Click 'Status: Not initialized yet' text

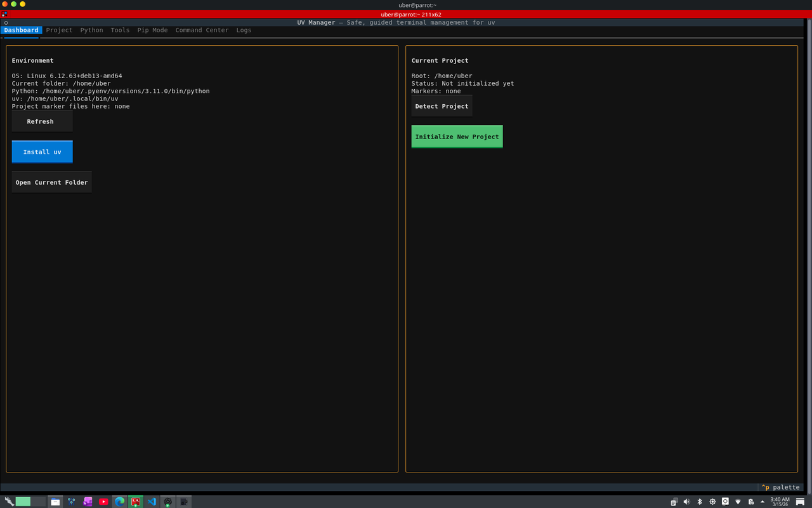click(x=462, y=83)
